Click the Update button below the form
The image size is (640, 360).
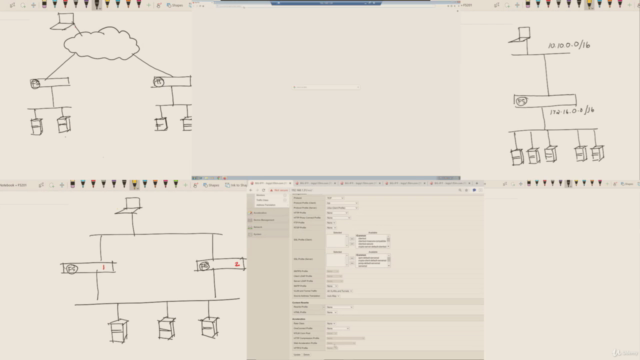pyautogui.click(x=297, y=355)
